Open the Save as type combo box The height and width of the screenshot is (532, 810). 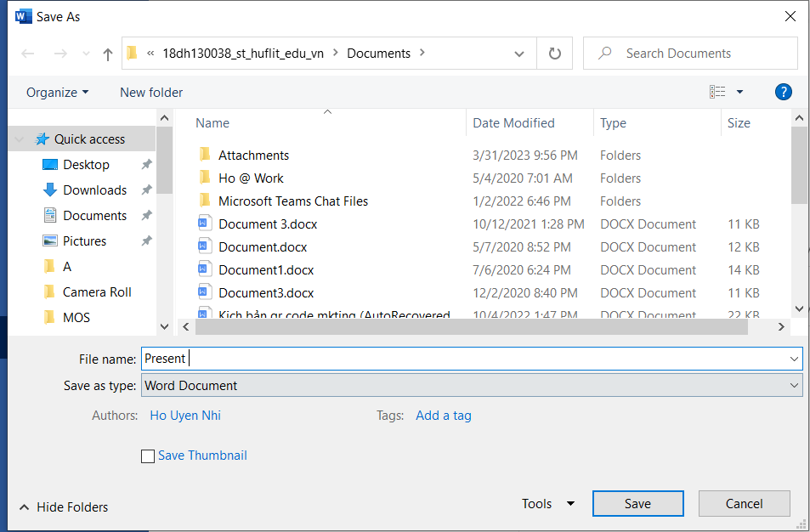(472, 385)
